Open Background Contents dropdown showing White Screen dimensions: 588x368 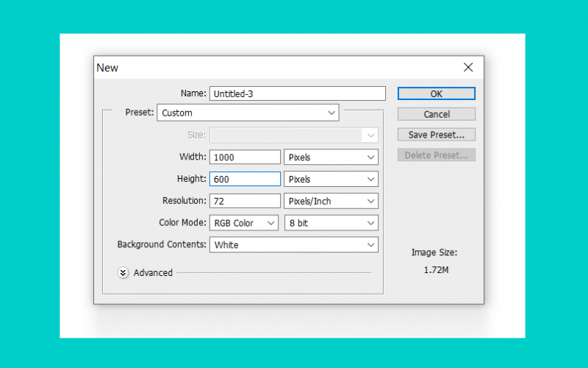tap(293, 244)
